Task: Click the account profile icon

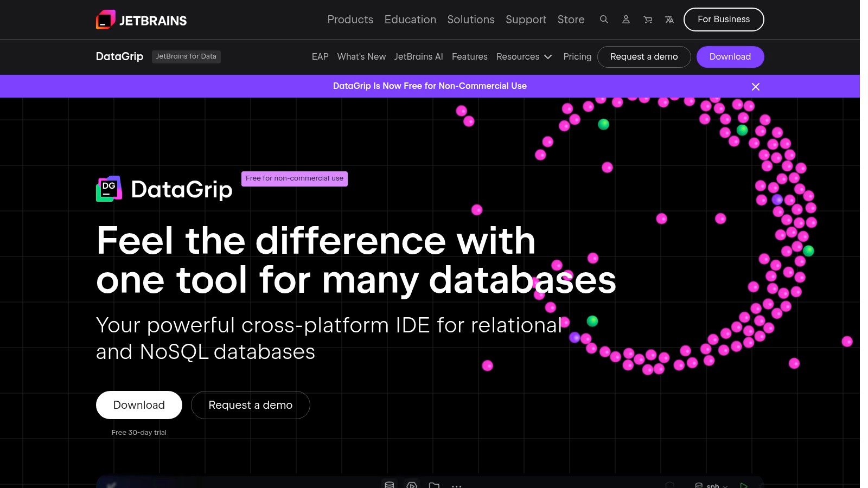Action: 626,20
